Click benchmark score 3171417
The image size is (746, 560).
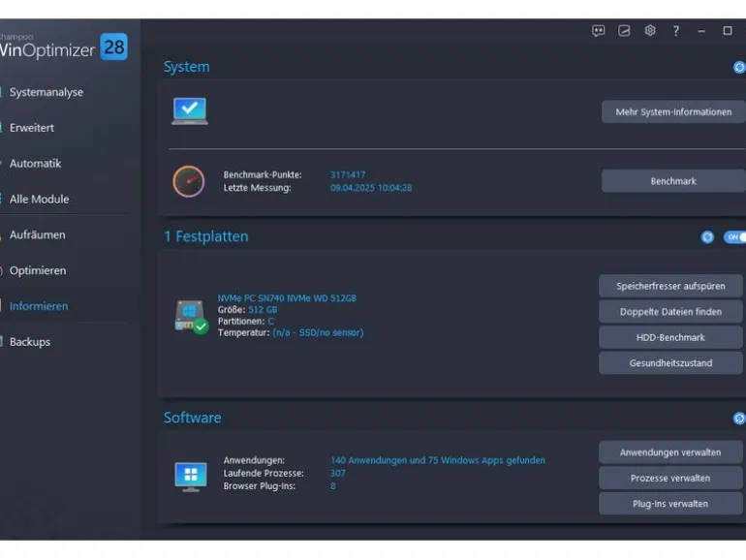[x=348, y=174]
